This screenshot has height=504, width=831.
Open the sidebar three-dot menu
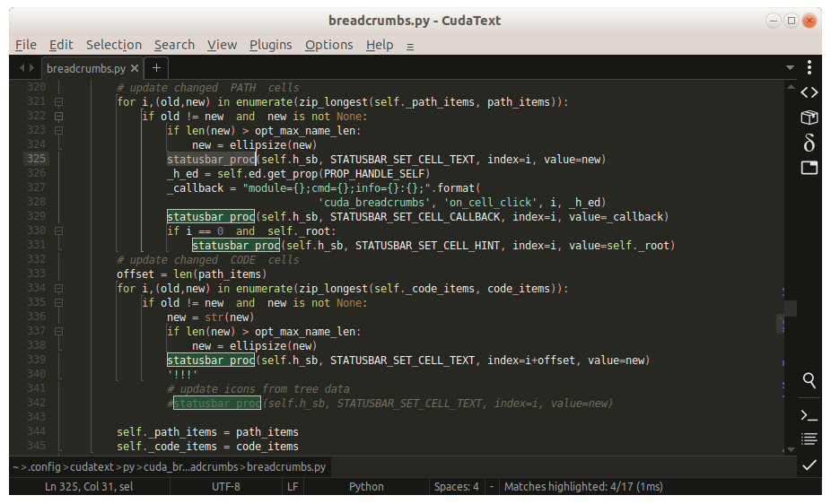809,67
